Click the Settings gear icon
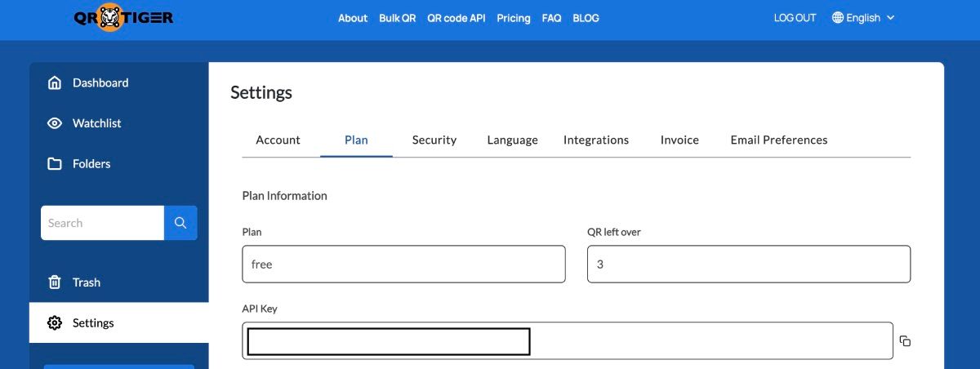Image resolution: width=980 pixels, height=369 pixels. tap(55, 323)
